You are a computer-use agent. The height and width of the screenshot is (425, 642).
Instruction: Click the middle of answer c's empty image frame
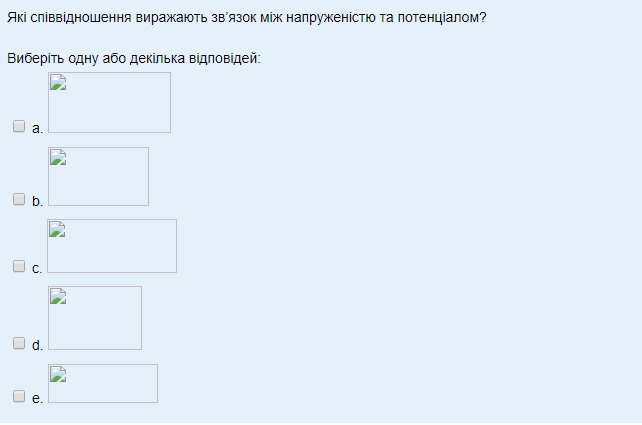coord(112,246)
